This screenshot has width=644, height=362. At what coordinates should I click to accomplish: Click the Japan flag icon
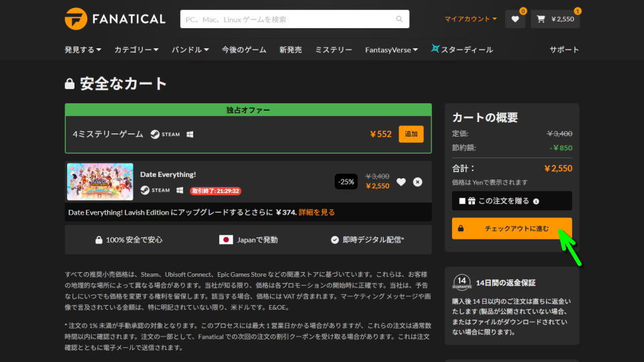[x=226, y=239]
